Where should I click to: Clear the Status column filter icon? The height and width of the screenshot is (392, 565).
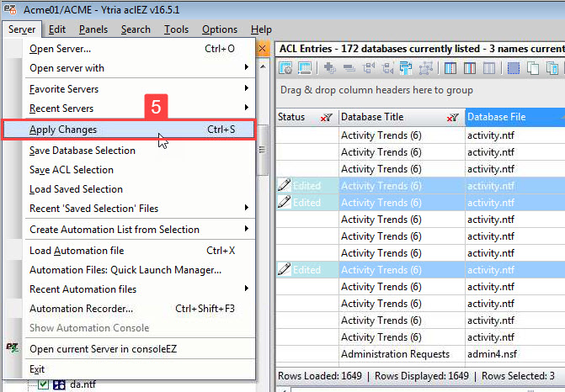[x=326, y=118]
